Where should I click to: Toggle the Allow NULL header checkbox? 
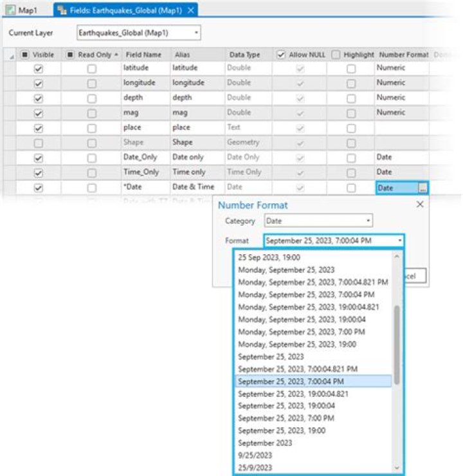pyautogui.click(x=281, y=55)
